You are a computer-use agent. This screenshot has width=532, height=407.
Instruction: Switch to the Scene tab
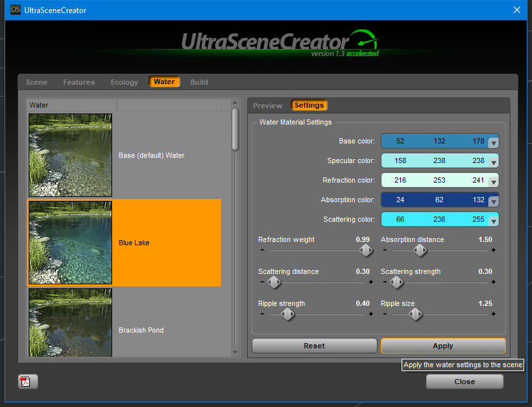pos(37,82)
